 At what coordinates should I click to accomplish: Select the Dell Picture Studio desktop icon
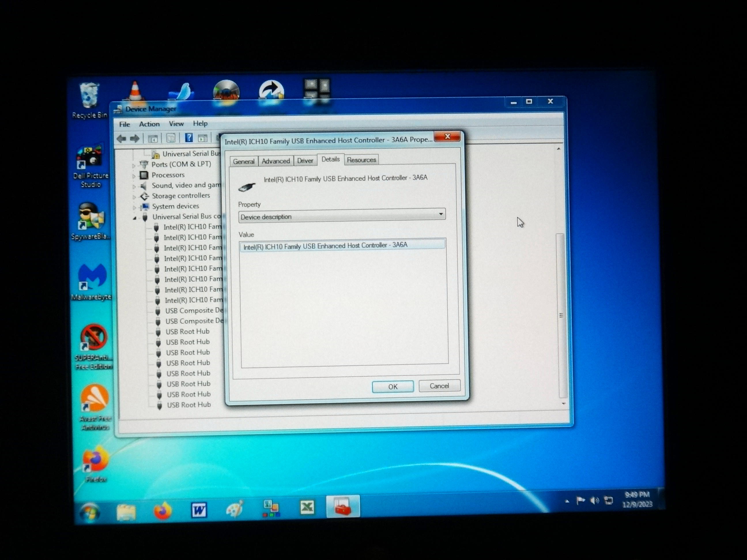90,165
